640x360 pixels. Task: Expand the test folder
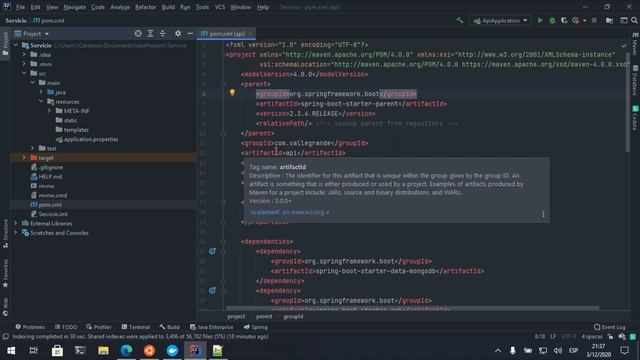pos(33,148)
